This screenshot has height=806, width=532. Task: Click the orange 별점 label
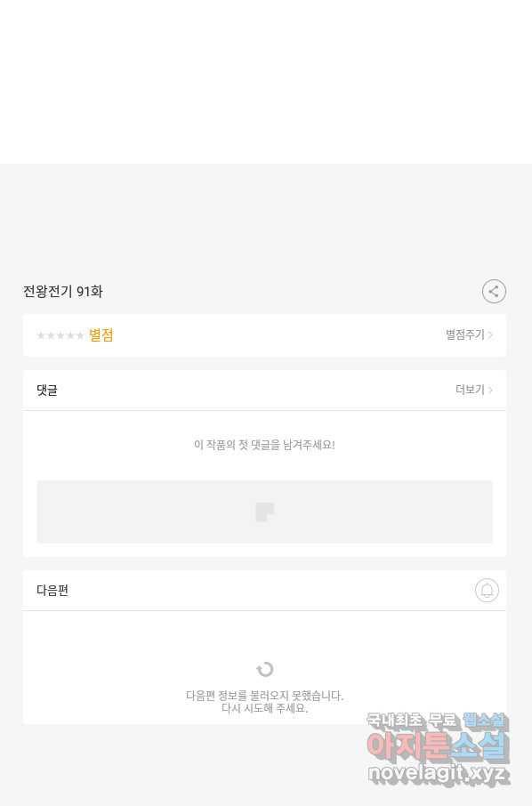click(101, 335)
